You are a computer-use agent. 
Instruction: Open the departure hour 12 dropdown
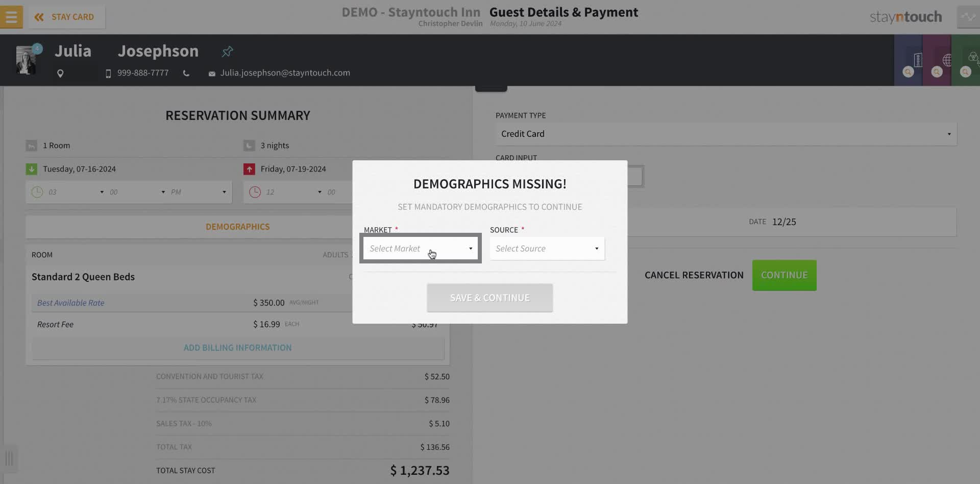293,192
